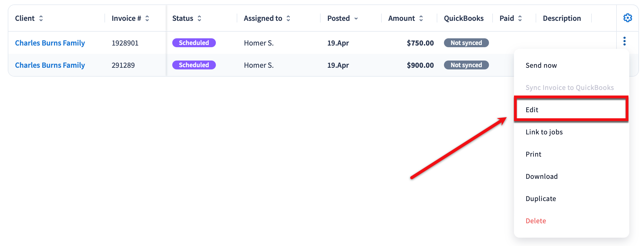Sort by Amount column arrows
The image size is (644, 246).
[421, 18]
